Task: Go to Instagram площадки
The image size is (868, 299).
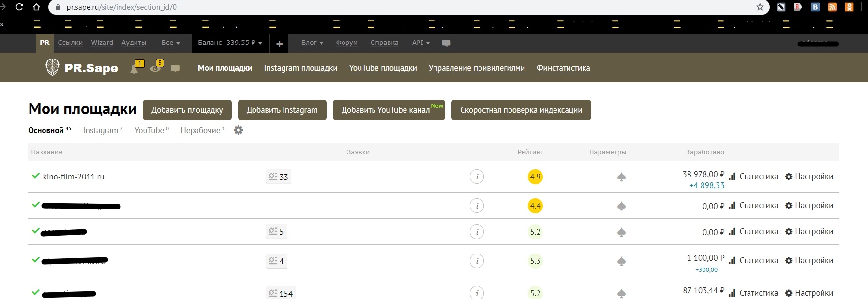Action: pyautogui.click(x=300, y=68)
